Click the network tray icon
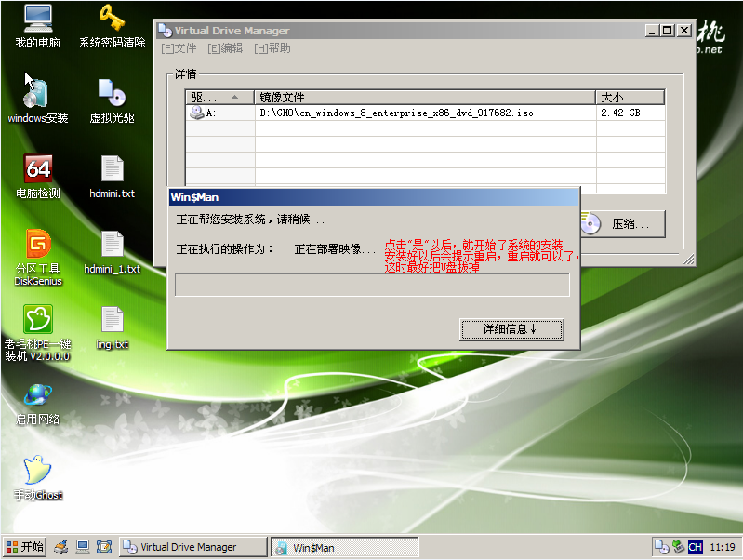 (679, 547)
